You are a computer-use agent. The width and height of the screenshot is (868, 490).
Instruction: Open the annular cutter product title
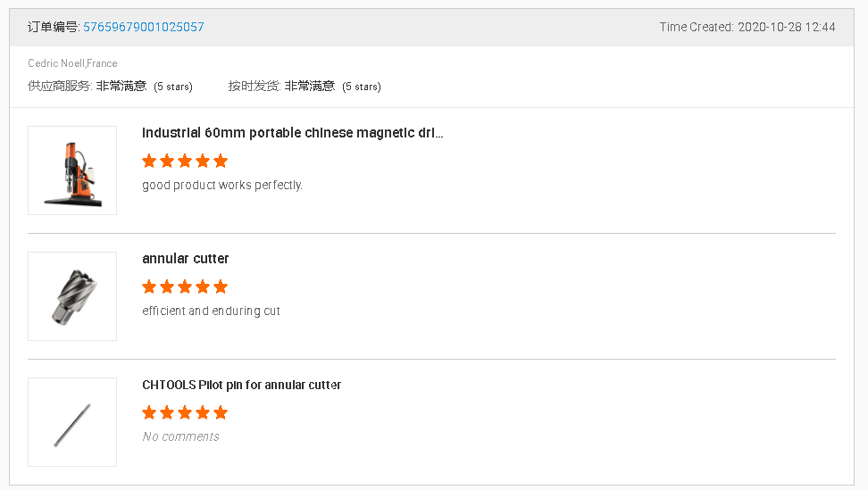click(x=186, y=259)
